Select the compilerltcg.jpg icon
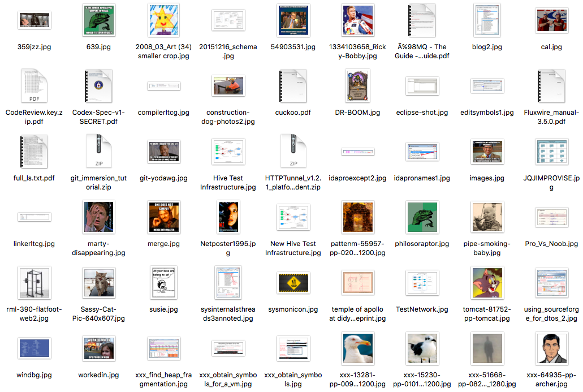This screenshot has height=392, width=583. point(163,86)
